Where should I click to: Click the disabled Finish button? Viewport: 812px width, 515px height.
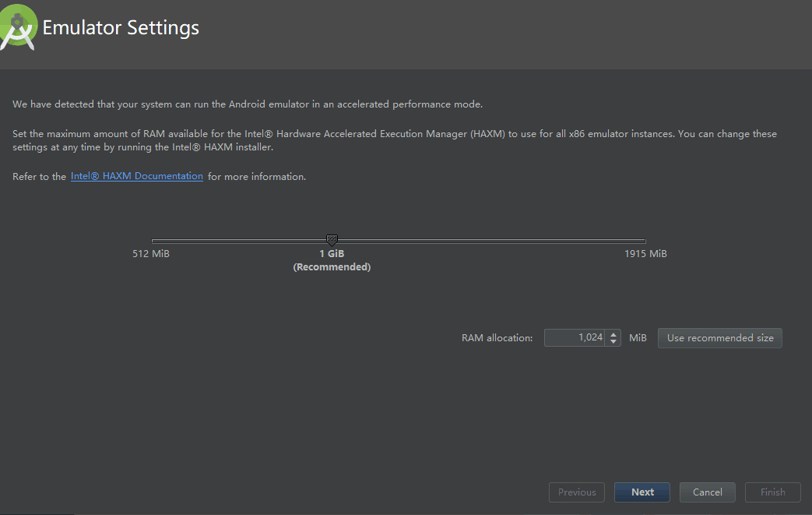[772, 492]
